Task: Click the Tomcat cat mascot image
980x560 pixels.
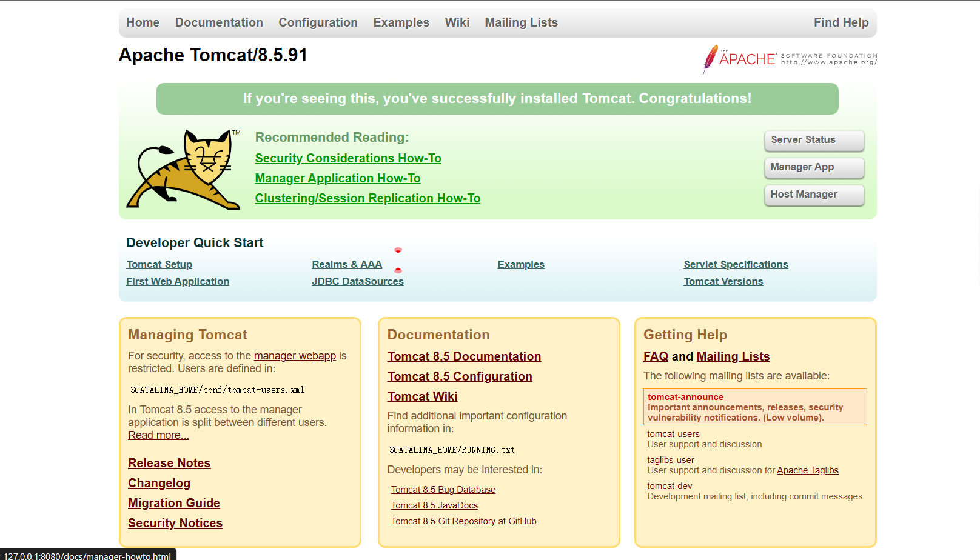Action: pyautogui.click(x=183, y=169)
